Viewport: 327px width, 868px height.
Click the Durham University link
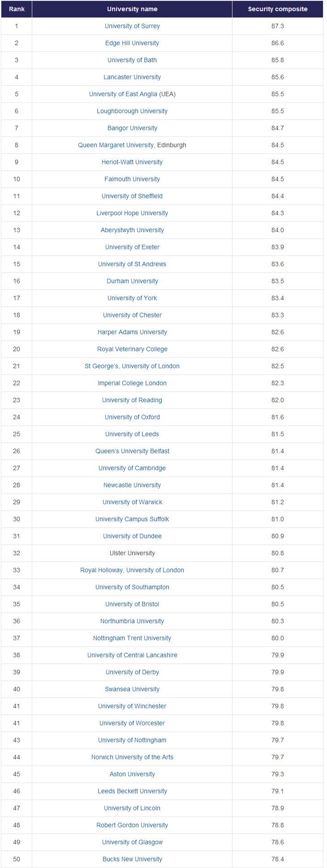click(x=132, y=281)
